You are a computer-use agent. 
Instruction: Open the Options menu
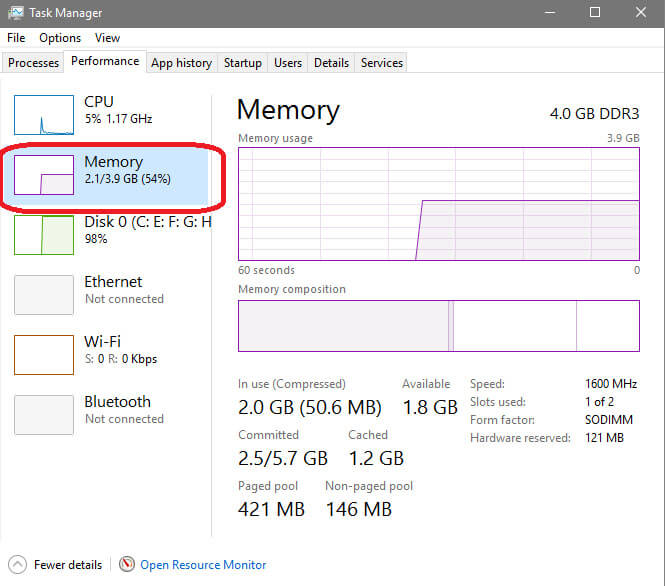[x=60, y=38]
